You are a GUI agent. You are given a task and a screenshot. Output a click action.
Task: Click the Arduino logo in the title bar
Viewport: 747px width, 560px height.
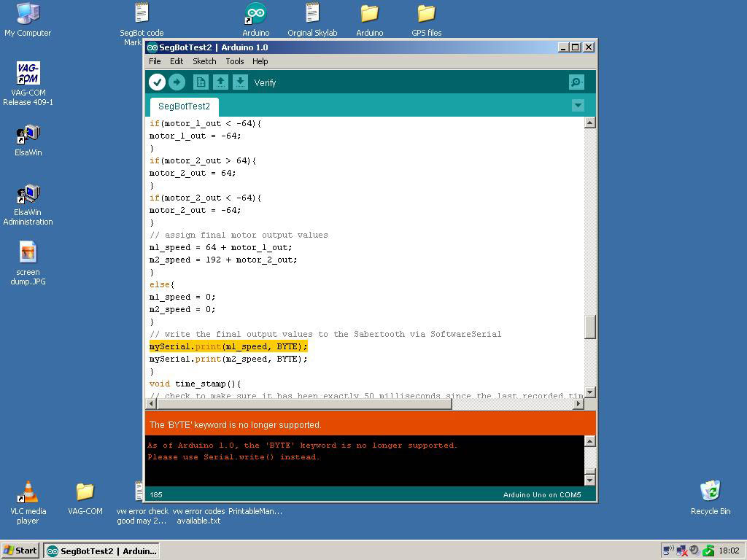tap(152, 47)
